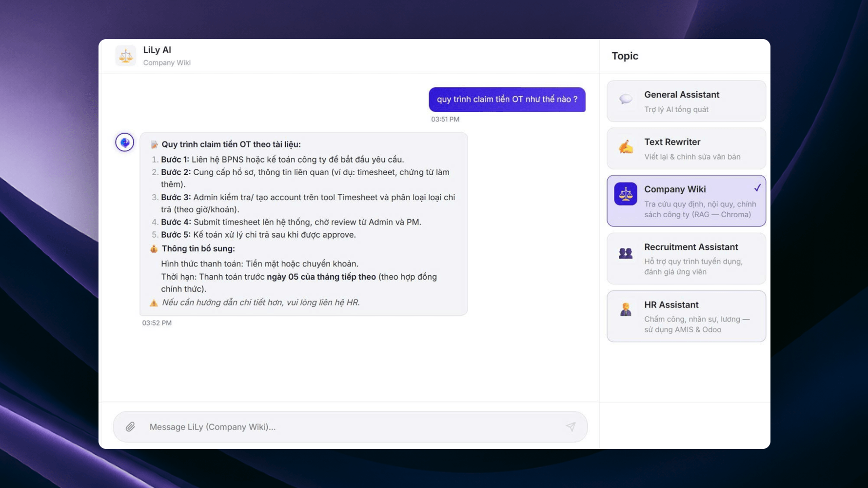Click the 'Company Wiki' subtitle under LiLy AI
Screen dimensions: 868x488
[167, 62]
